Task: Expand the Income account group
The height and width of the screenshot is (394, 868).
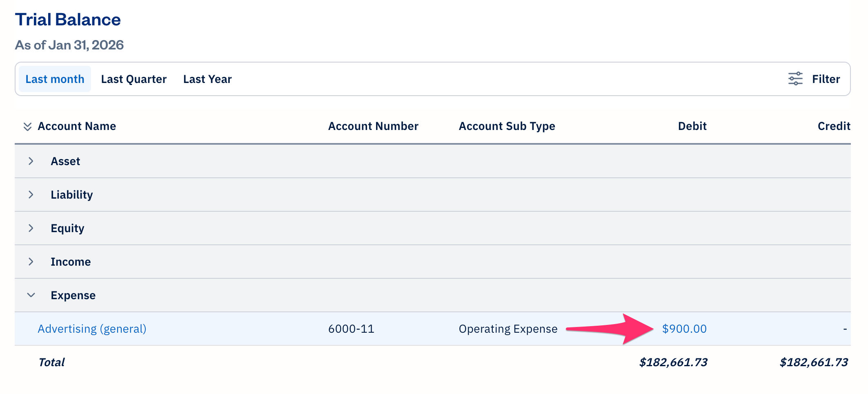Action: [x=31, y=262]
